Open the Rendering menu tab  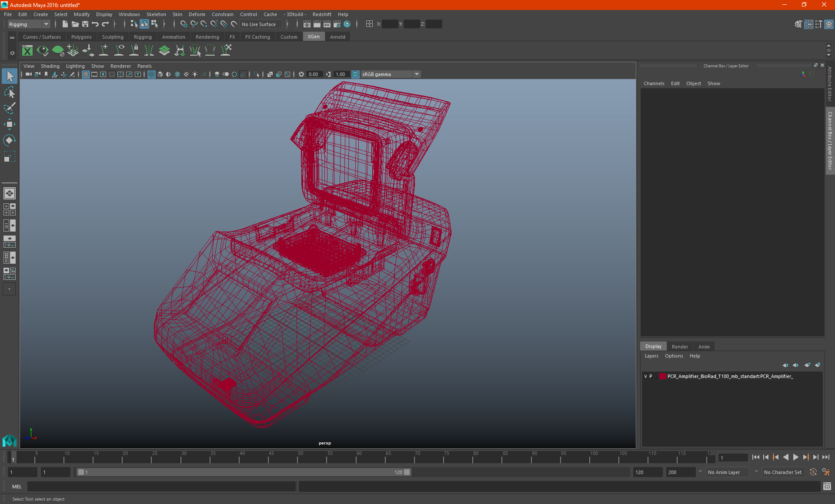[x=207, y=37]
